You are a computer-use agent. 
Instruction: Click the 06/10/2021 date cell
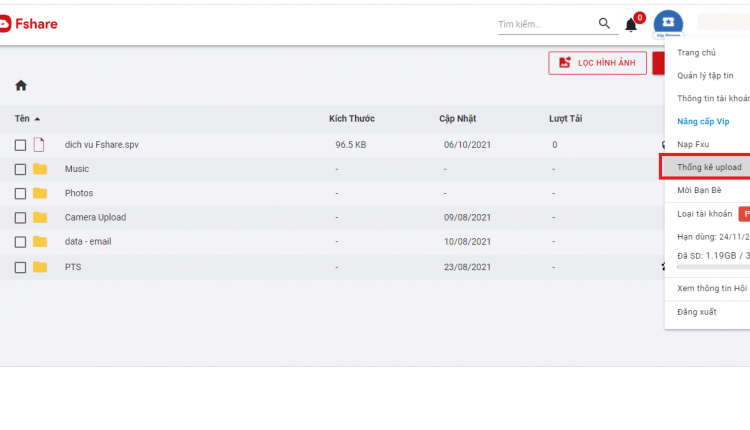tap(467, 144)
